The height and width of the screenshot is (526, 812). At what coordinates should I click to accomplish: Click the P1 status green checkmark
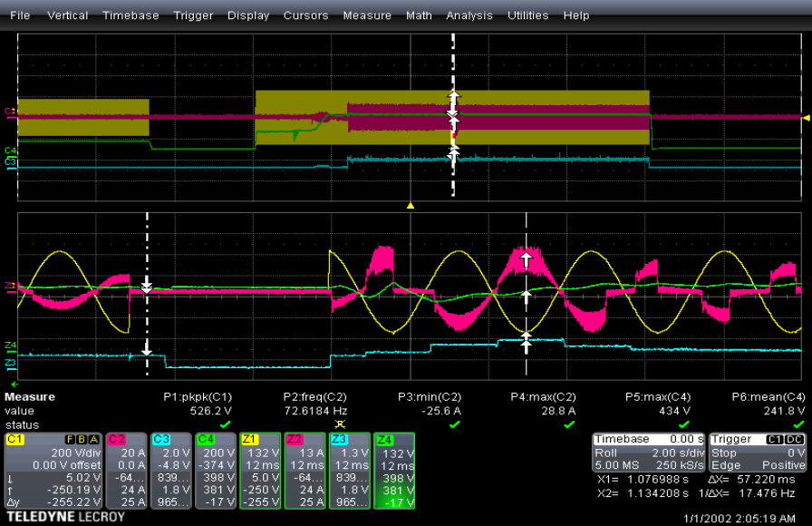(x=225, y=425)
